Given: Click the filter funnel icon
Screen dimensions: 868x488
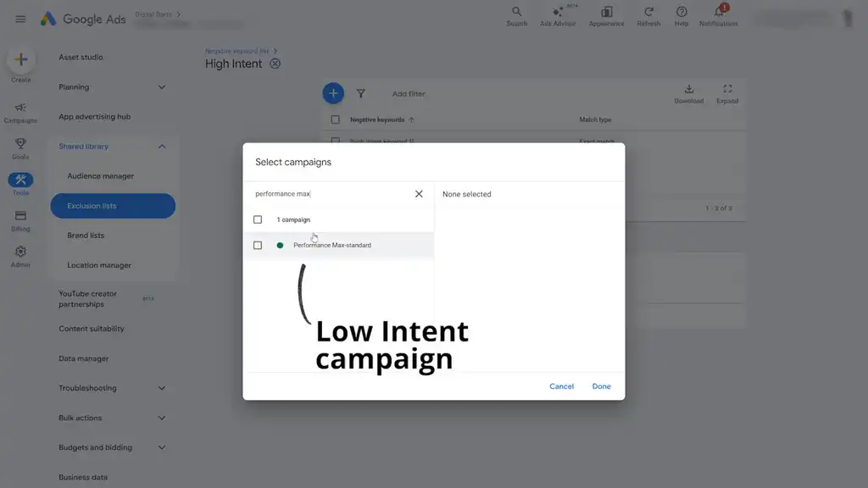Looking at the screenshot, I should click(x=361, y=93).
